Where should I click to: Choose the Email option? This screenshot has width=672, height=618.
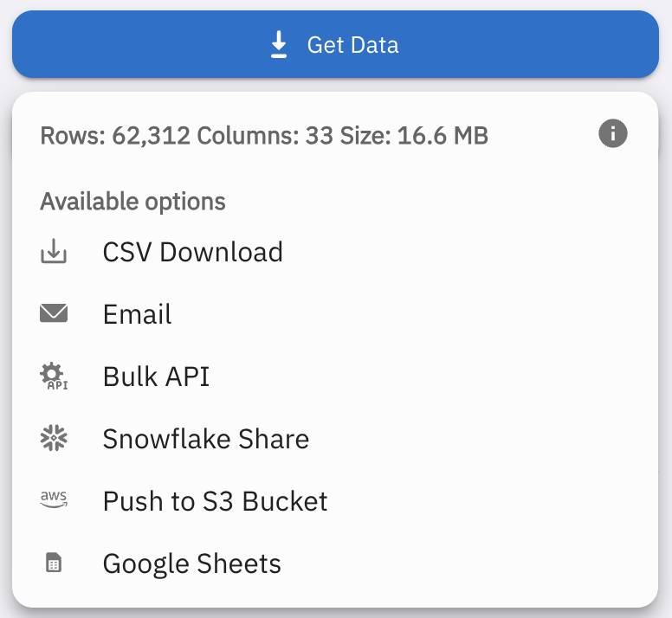336,313
